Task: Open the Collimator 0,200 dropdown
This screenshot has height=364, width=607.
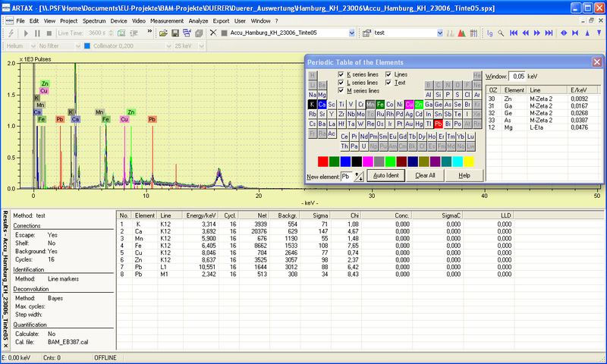Action: [168, 46]
